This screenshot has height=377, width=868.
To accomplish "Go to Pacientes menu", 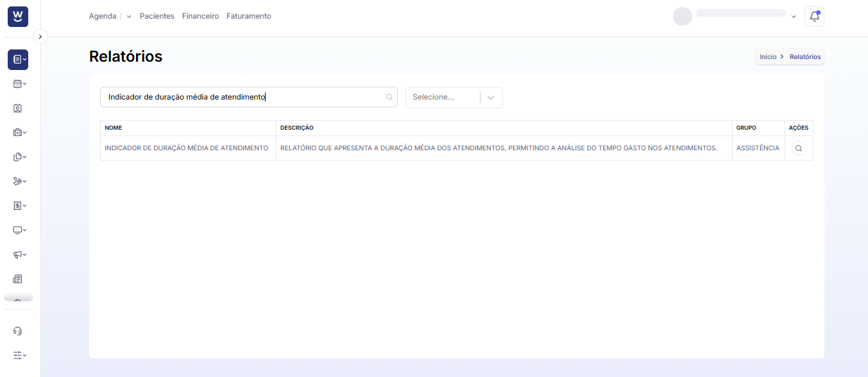I will click(x=157, y=16).
